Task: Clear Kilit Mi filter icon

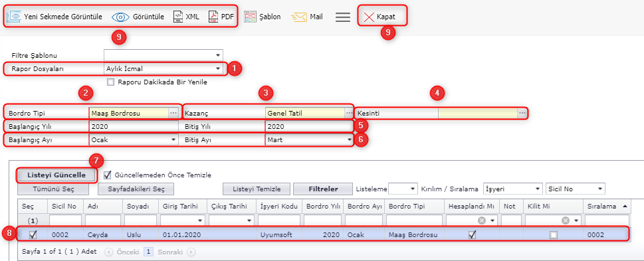Action: pos(566,220)
